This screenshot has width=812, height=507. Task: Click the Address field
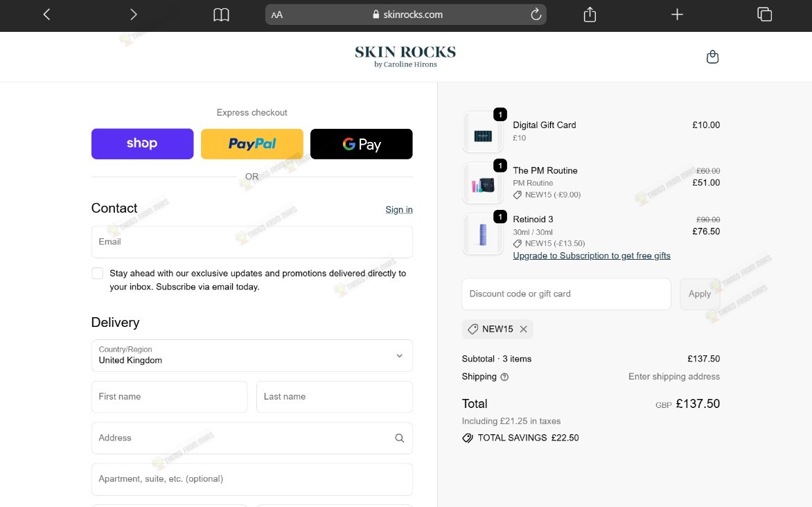click(x=252, y=438)
